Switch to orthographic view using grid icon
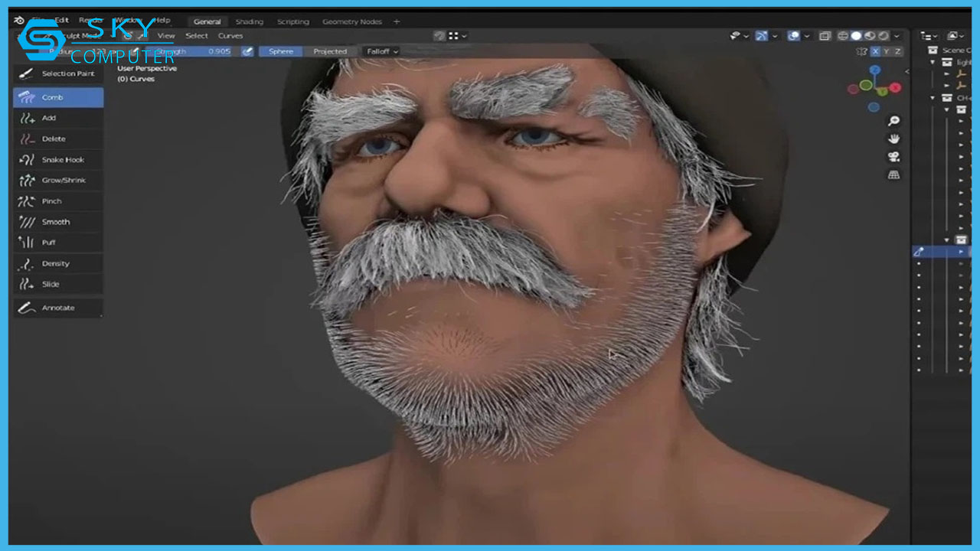The width and height of the screenshot is (980, 551). pyautogui.click(x=893, y=175)
